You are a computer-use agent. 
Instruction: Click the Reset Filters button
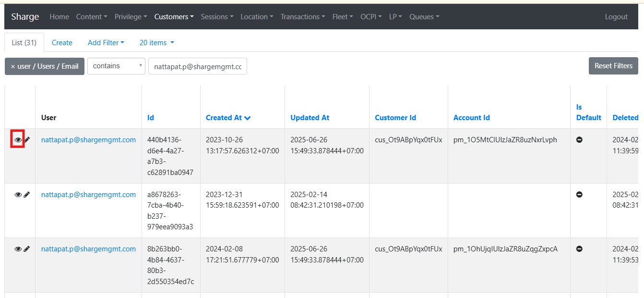click(x=613, y=66)
